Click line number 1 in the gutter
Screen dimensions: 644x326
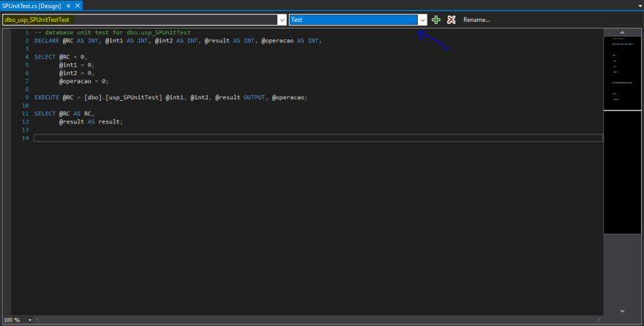click(x=26, y=32)
